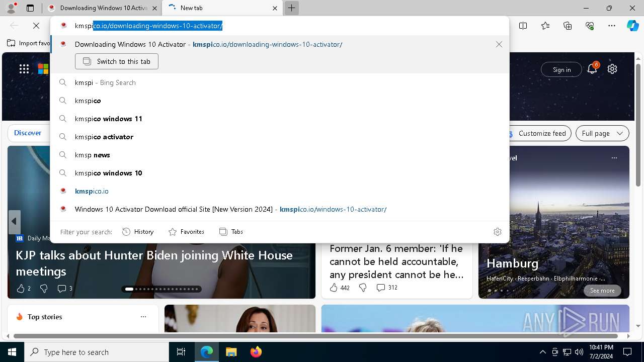The width and height of the screenshot is (644, 362).
Task: Filter search by History
Action: point(138,232)
